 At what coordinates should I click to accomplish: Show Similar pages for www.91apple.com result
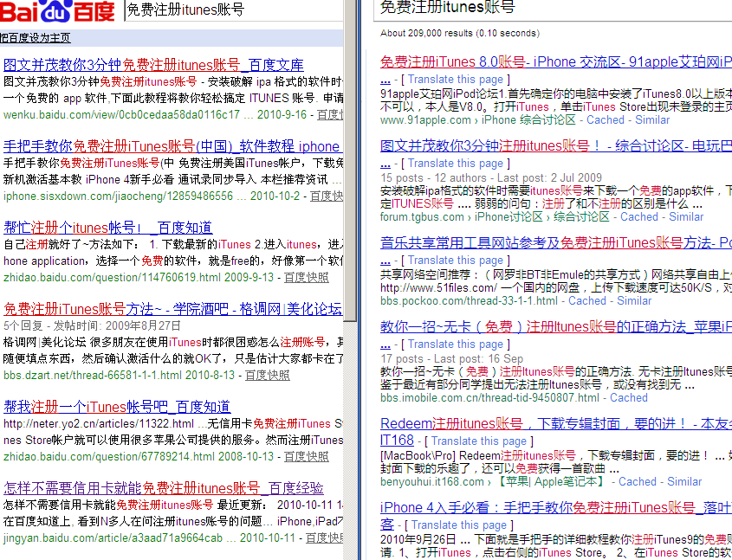(x=652, y=119)
